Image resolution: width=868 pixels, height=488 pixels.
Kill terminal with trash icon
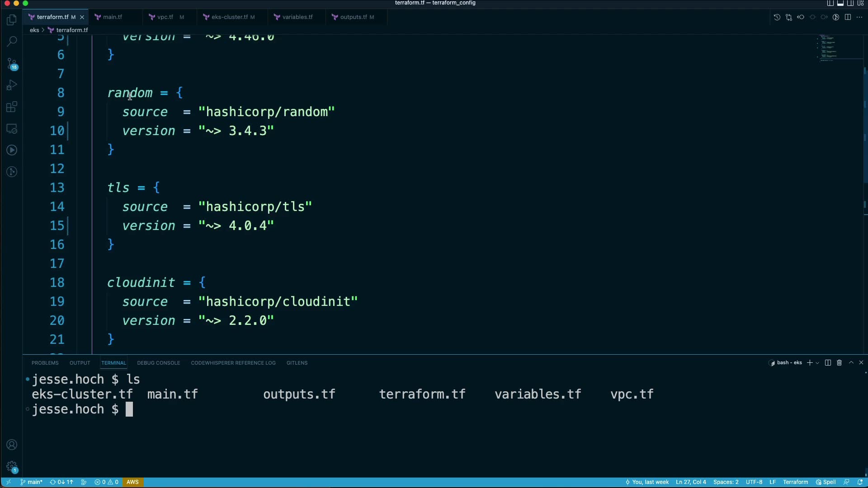pyautogui.click(x=839, y=363)
